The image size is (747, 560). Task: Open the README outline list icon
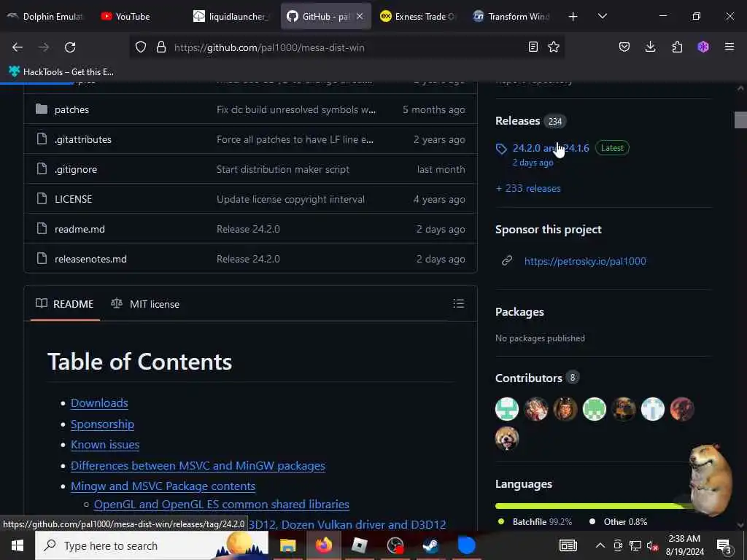pyautogui.click(x=458, y=303)
